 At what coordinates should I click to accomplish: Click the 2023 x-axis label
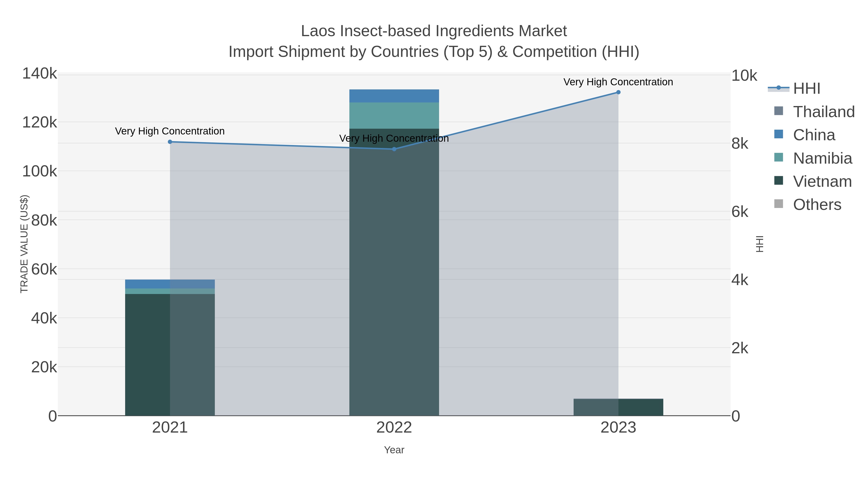(x=618, y=428)
